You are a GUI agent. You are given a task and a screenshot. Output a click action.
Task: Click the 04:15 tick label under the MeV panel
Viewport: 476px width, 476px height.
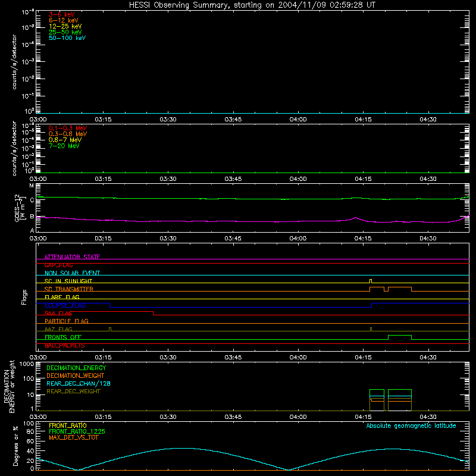[x=363, y=179]
